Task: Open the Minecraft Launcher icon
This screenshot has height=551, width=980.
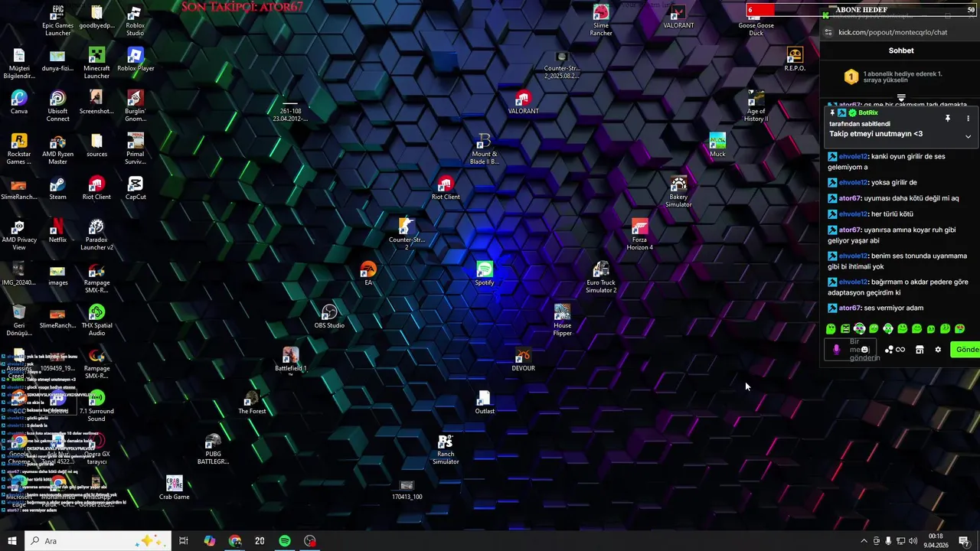Action: (96, 63)
